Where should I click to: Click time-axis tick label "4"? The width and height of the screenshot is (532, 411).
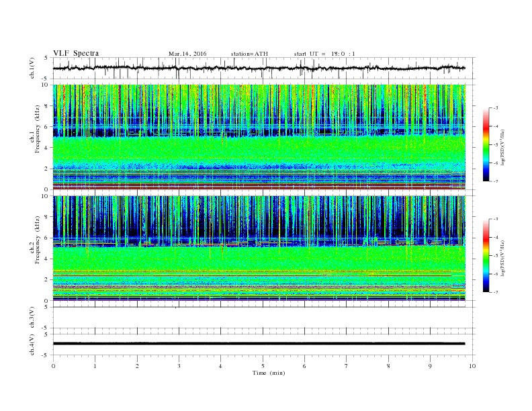(x=220, y=366)
